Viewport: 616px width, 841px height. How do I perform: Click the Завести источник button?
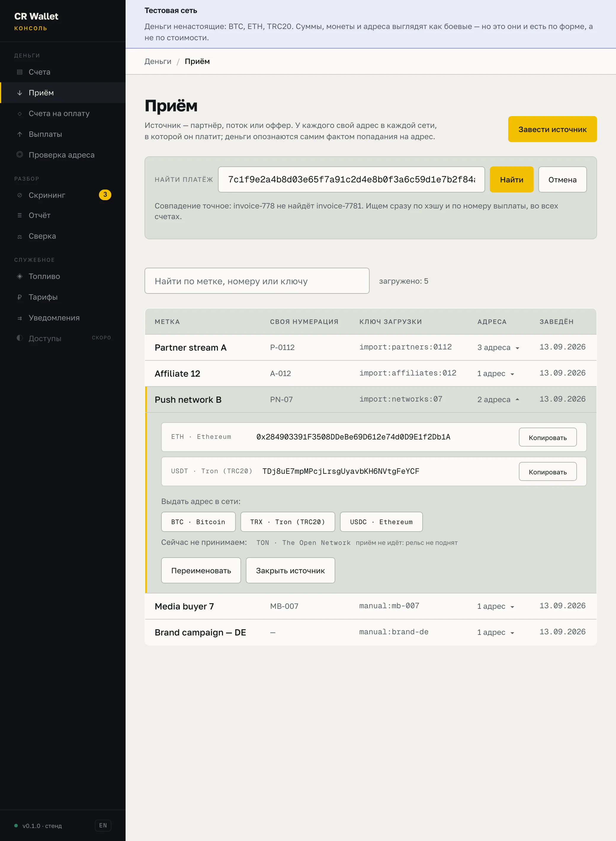coord(552,129)
